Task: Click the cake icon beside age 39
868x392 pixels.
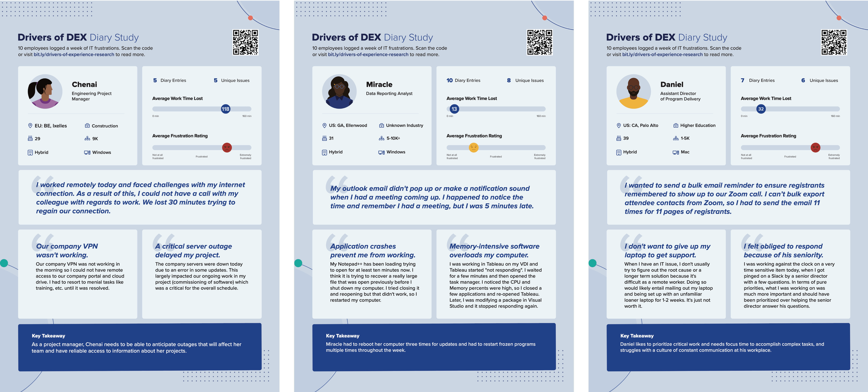Action: click(x=619, y=138)
